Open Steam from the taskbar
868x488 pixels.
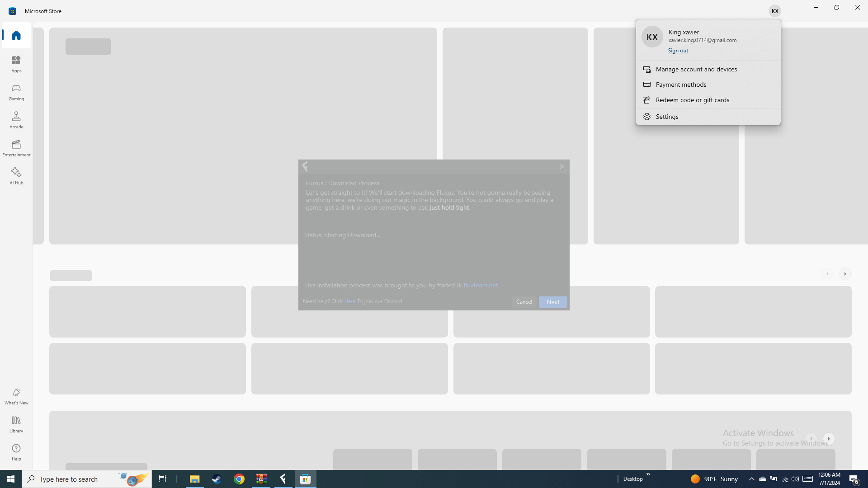(x=217, y=479)
